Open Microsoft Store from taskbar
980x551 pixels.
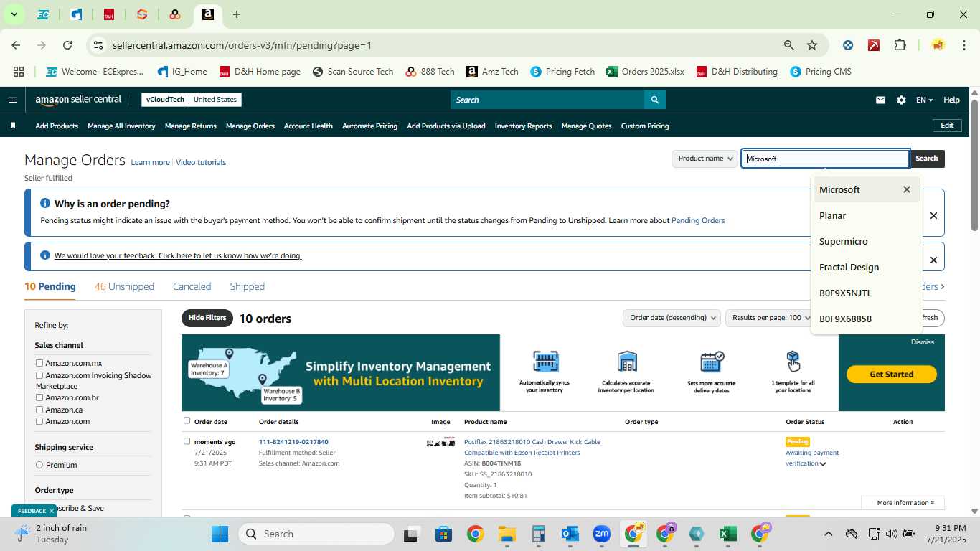[444, 534]
